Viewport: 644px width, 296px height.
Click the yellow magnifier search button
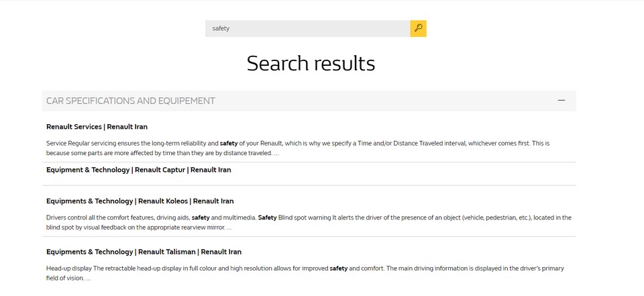coord(418,28)
